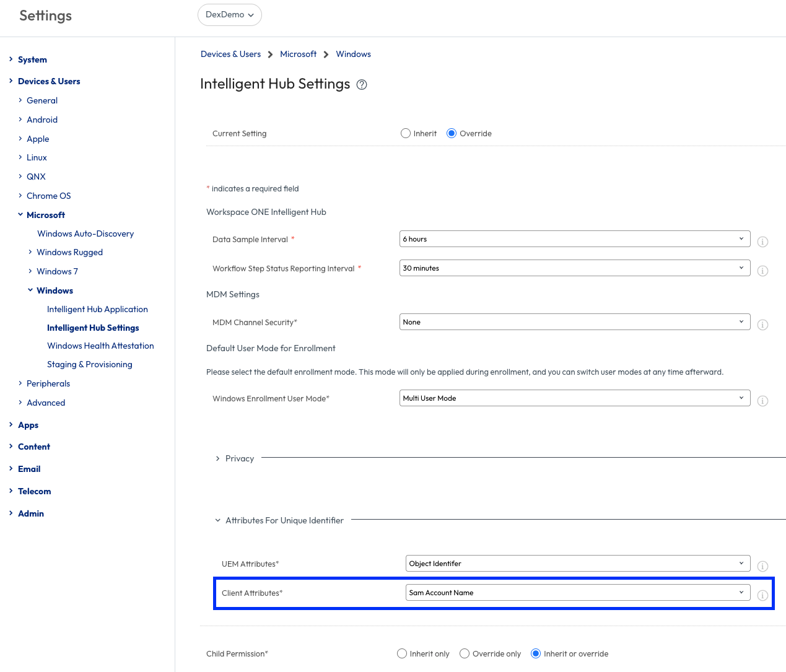
Task: Open the DexDemo organization group dropdown
Action: tap(230, 15)
